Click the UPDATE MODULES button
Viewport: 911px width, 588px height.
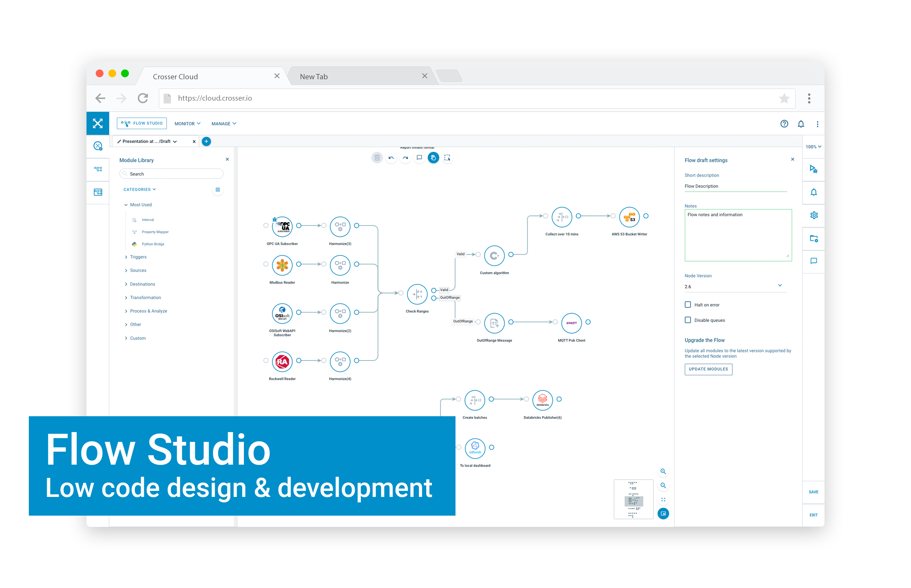pyautogui.click(x=708, y=369)
